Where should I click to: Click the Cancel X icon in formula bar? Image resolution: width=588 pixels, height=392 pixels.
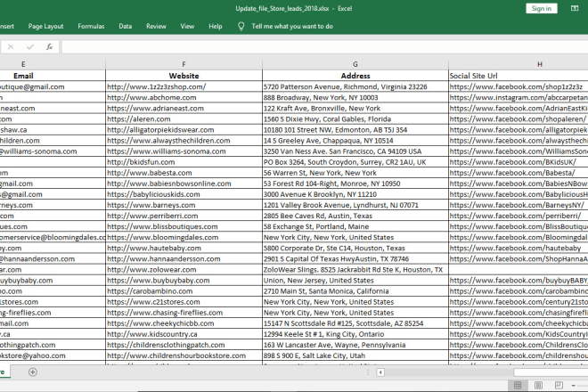click(11, 47)
